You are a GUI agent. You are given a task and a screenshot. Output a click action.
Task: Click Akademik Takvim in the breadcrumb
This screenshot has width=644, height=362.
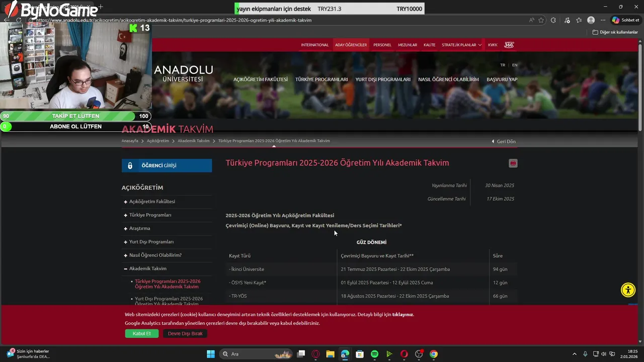tap(194, 141)
